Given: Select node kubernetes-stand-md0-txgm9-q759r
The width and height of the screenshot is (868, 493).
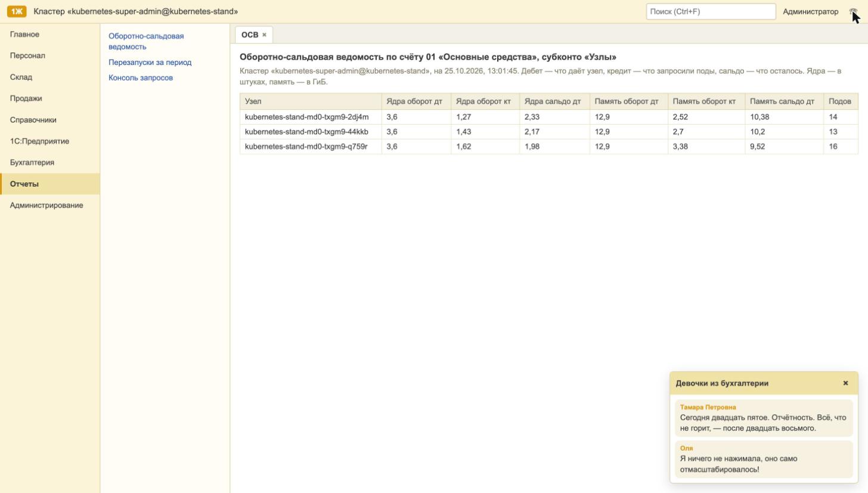Looking at the screenshot, I should pos(311,147).
